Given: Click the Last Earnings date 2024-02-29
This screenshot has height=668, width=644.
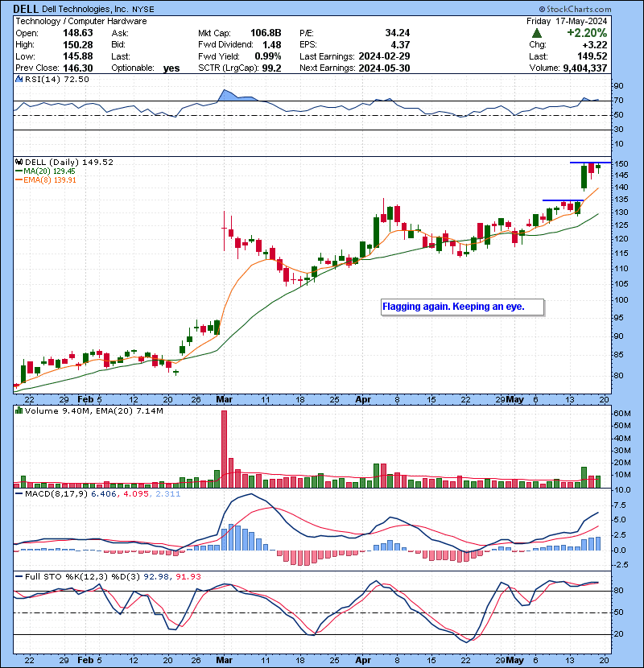Looking at the screenshot, I should click(x=385, y=56).
